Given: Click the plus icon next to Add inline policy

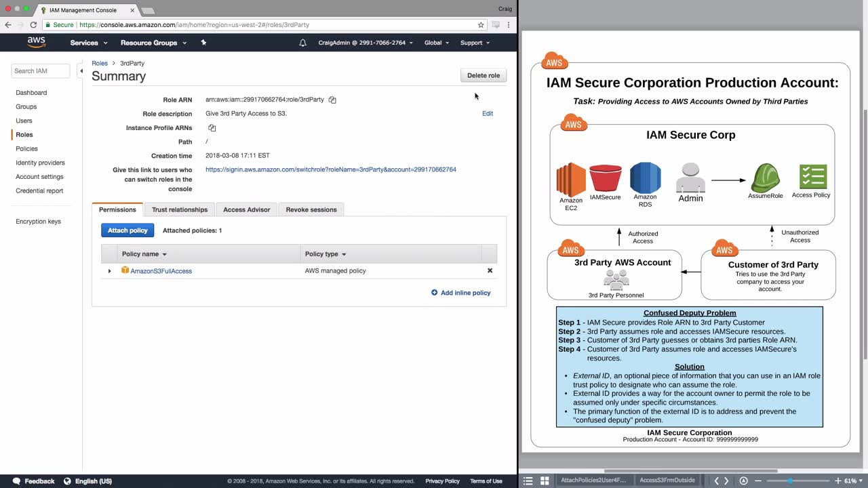Looking at the screenshot, I should [x=435, y=293].
